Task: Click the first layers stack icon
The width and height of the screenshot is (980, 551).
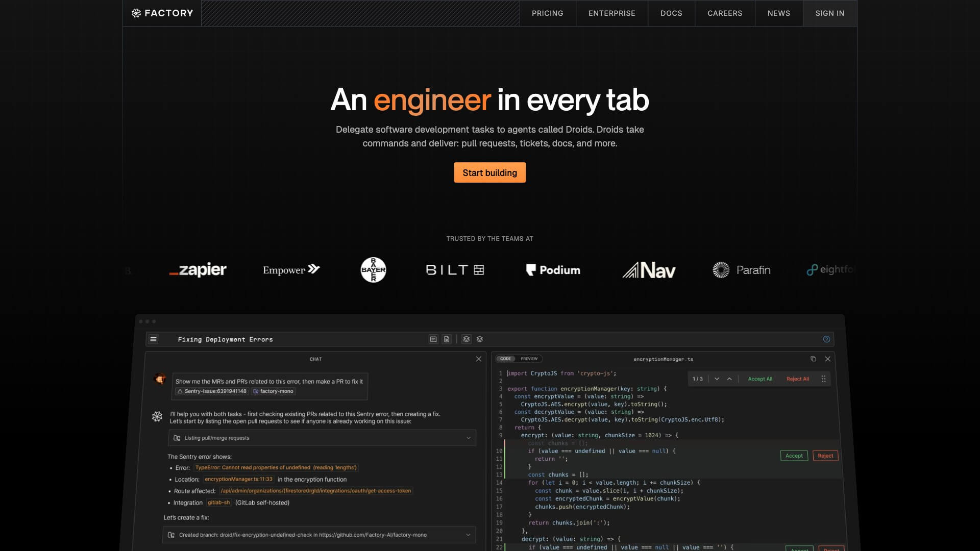Action: tap(466, 339)
